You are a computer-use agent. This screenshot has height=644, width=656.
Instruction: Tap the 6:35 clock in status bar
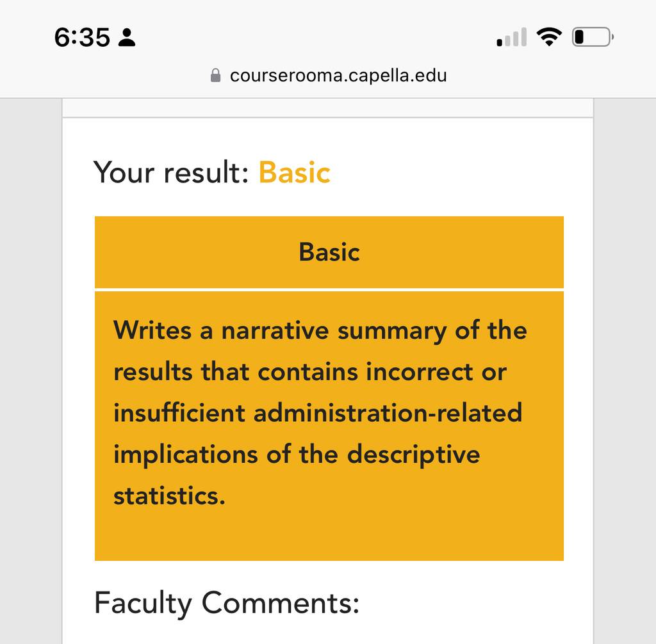tap(82, 37)
